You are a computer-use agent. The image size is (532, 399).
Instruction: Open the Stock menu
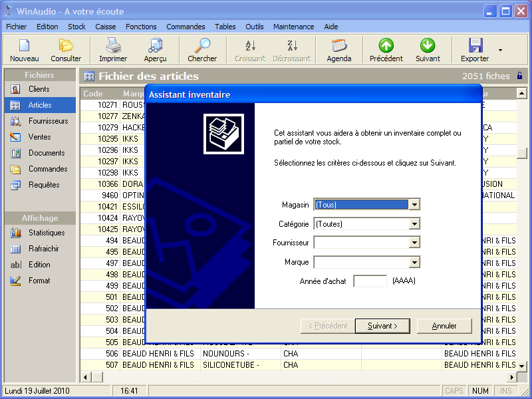click(x=76, y=27)
